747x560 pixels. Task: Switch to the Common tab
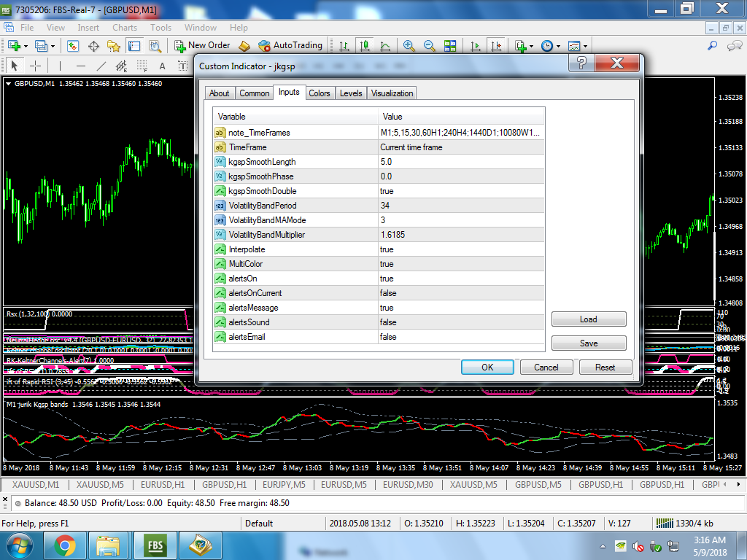click(x=255, y=93)
